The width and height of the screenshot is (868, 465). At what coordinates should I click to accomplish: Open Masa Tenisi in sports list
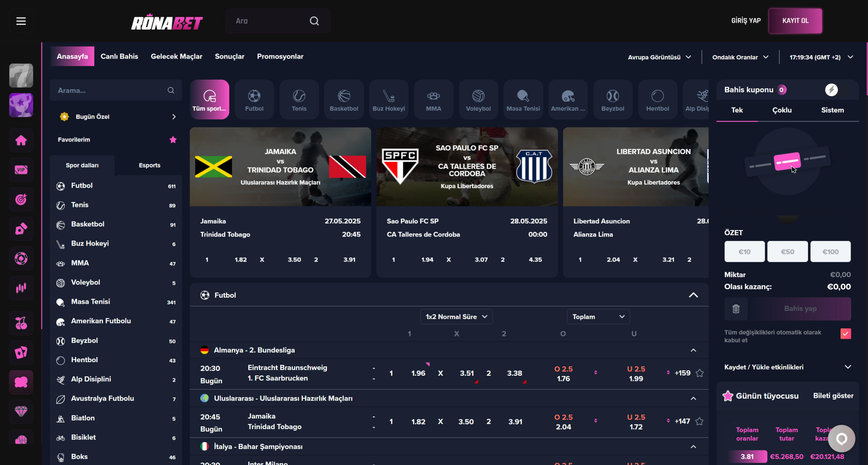116,302
